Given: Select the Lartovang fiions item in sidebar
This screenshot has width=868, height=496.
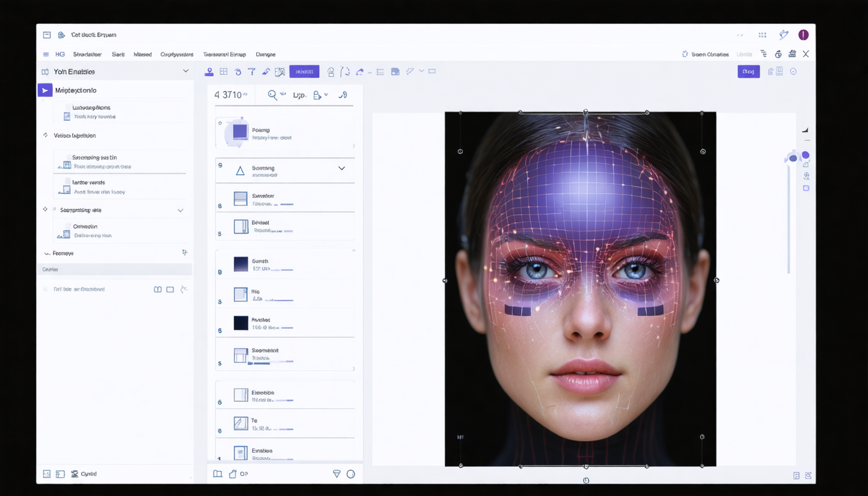Looking at the screenshot, I should [119, 112].
